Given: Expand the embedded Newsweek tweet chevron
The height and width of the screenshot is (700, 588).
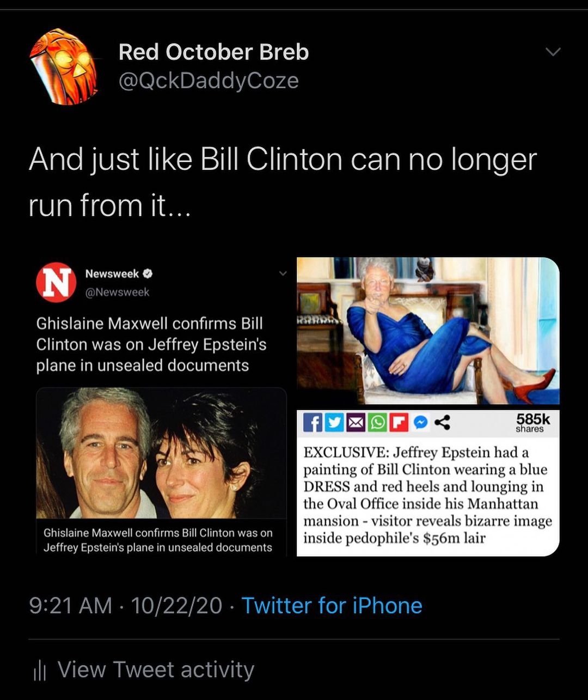Looking at the screenshot, I should point(283,273).
